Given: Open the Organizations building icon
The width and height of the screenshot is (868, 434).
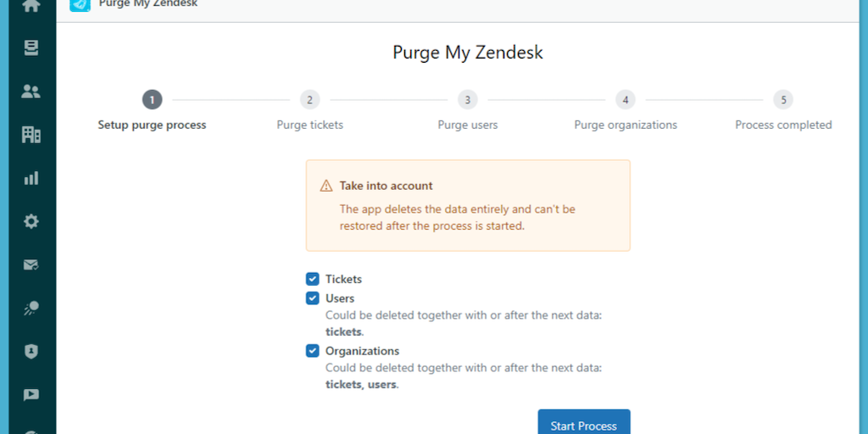Looking at the screenshot, I should (x=31, y=135).
